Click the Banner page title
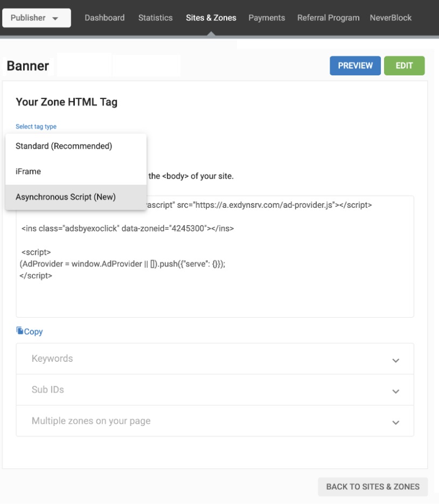The width and height of the screenshot is (439, 504). [28, 66]
